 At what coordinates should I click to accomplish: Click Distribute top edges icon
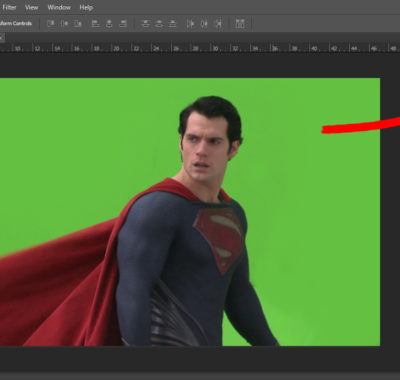pyautogui.click(x=145, y=24)
